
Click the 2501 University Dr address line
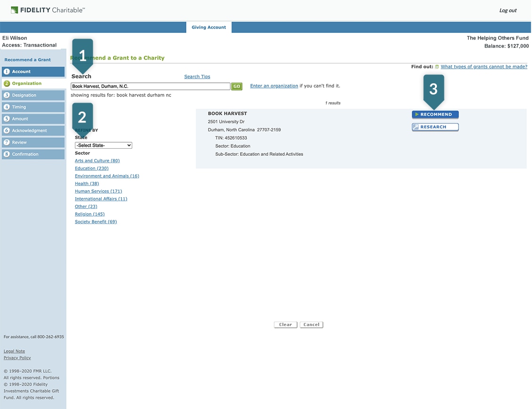point(226,122)
